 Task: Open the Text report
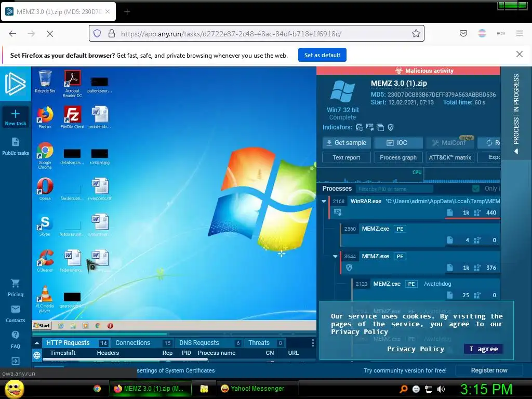click(347, 157)
